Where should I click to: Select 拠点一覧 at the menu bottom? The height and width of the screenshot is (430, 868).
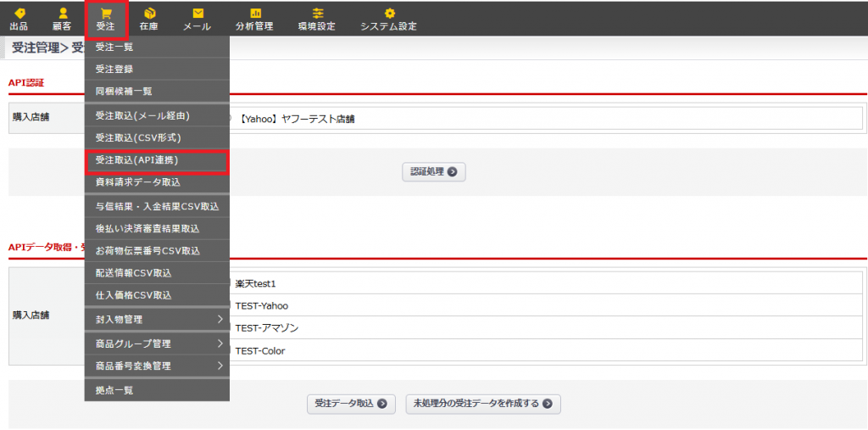157,390
